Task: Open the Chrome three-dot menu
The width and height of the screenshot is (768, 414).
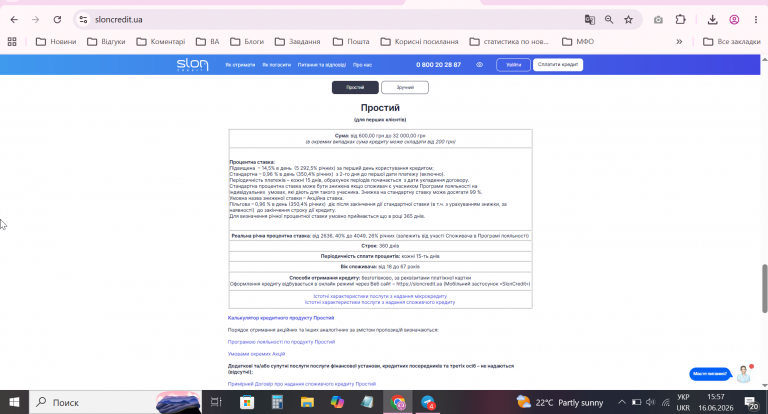Action: pyautogui.click(x=756, y=20)
